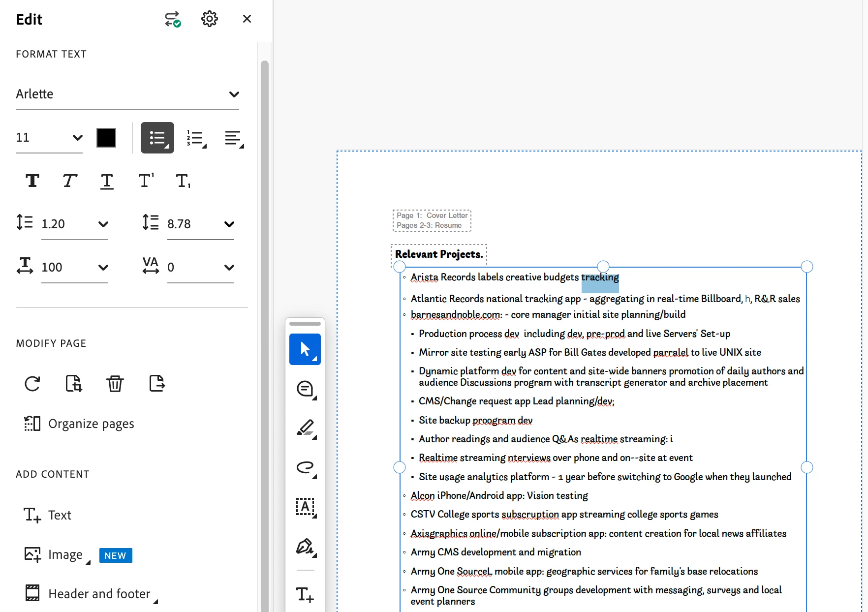Add Image content

[x=57, y=555]
